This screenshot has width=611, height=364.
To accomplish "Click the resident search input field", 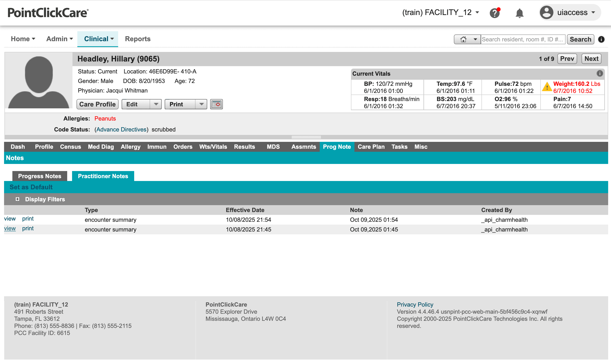I will point(523,39).
